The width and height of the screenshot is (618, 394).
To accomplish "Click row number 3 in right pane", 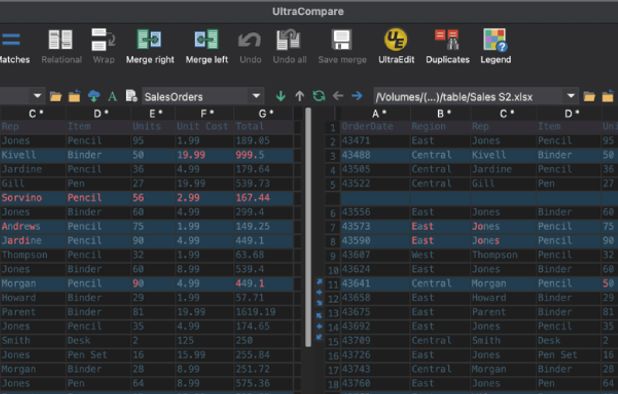I will click(333, 156).
